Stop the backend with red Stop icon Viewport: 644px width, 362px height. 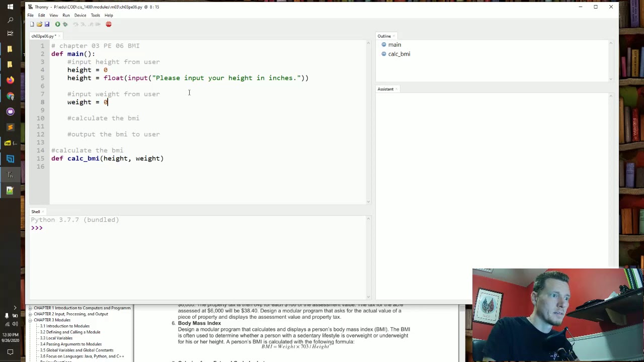(x=109, y=24)
